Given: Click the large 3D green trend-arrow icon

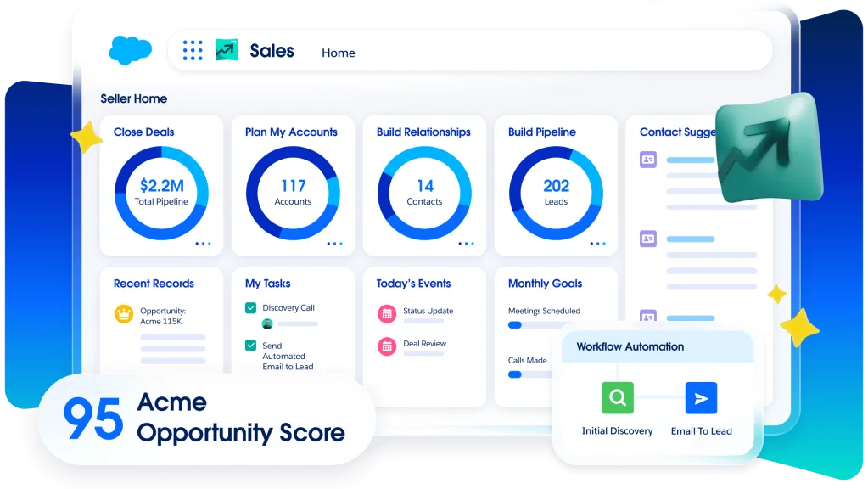Looking at the screenshot, I should (x=770, y=148).
